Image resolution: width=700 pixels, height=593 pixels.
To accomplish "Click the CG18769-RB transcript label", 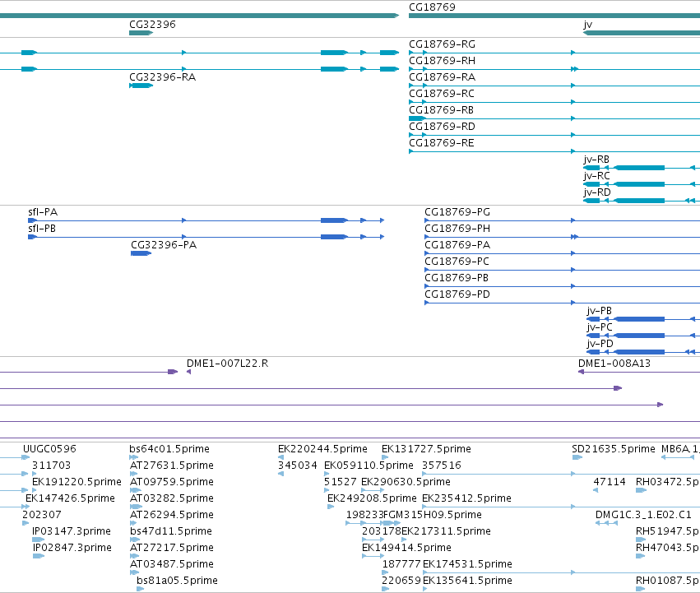I will click(x=441, y=110).
